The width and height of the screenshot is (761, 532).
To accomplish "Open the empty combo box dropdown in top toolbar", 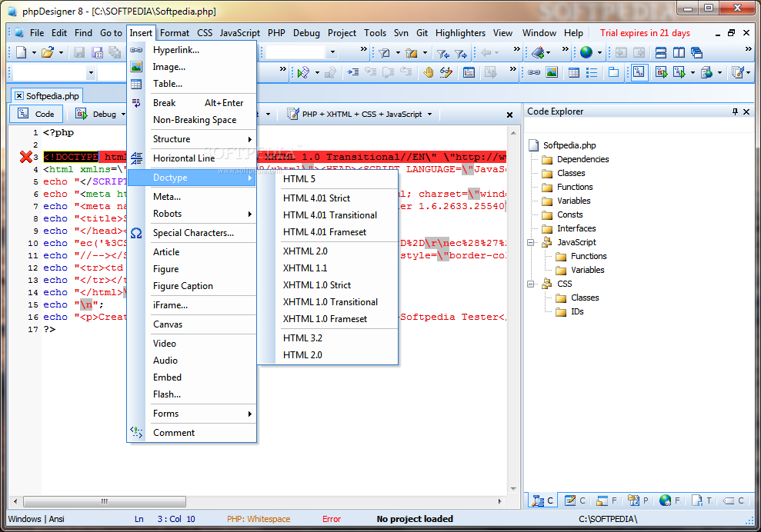I will [x=332, y=52].
